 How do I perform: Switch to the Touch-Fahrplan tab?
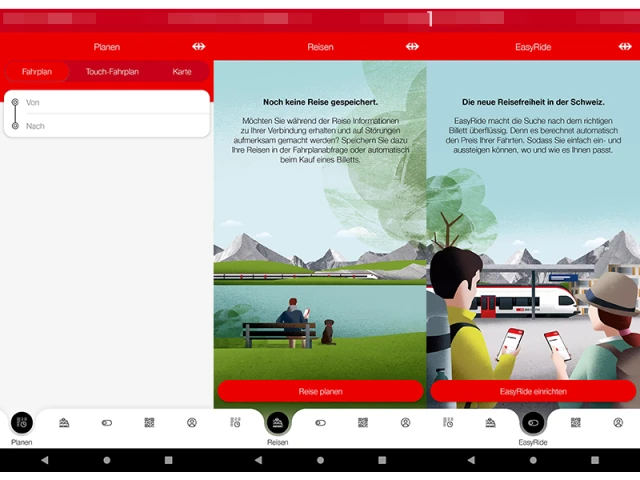pyautogui.click(x=112, y=72)
